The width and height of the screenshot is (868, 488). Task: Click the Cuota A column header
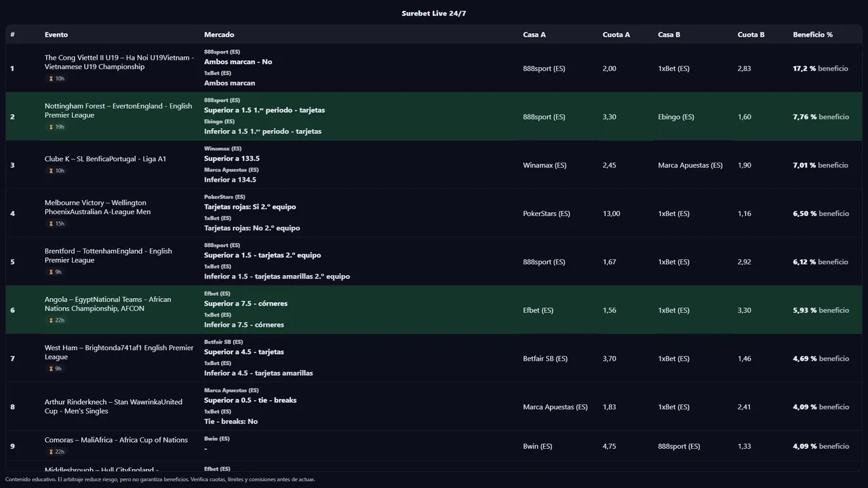coord(616,35)
